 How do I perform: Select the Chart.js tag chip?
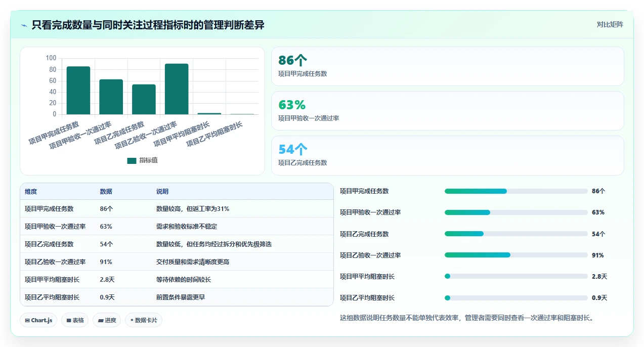(38, 320)
